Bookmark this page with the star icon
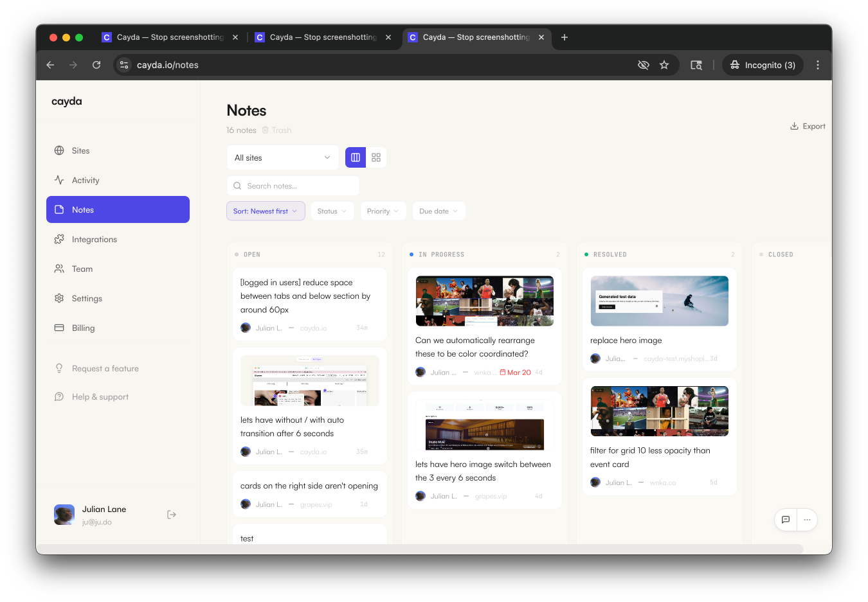Screen dimensions: 868x602 tap(664, 65)
